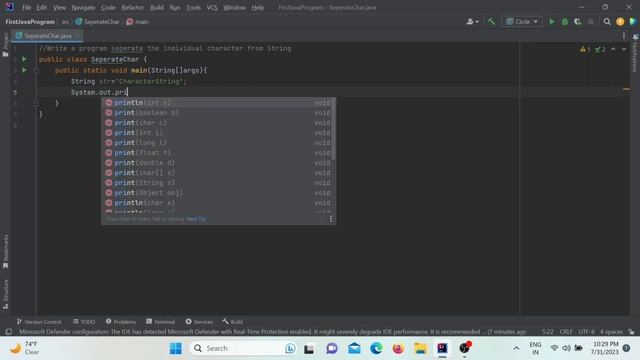Image resolution: width=640 pixels, height=360 pixels.
Task: Click the read-only lock icon in status bar
Action: tap(631, 332)
